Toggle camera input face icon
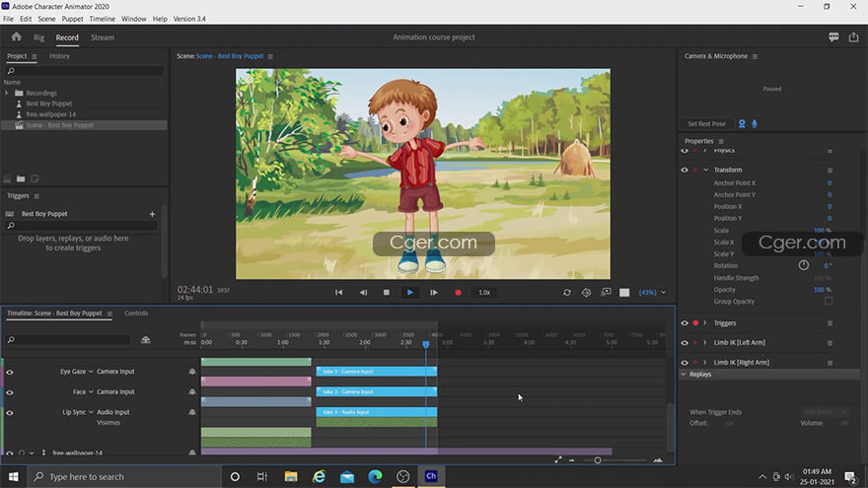 pyautogui.click(x=742, y=123)
